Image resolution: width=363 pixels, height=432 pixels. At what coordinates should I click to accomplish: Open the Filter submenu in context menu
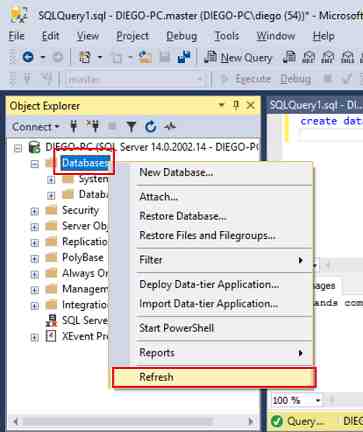coord(212,260)
